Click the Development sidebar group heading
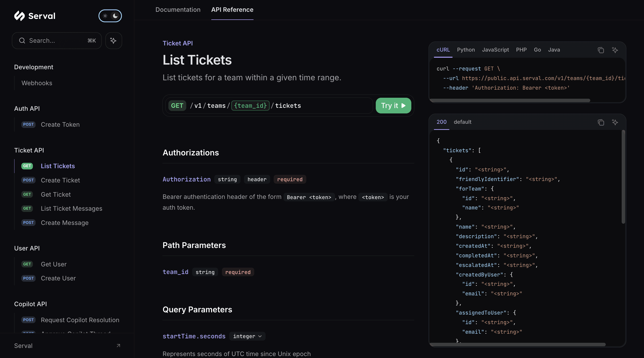This screenshot has height=358, width=644. tap(33, 67)
